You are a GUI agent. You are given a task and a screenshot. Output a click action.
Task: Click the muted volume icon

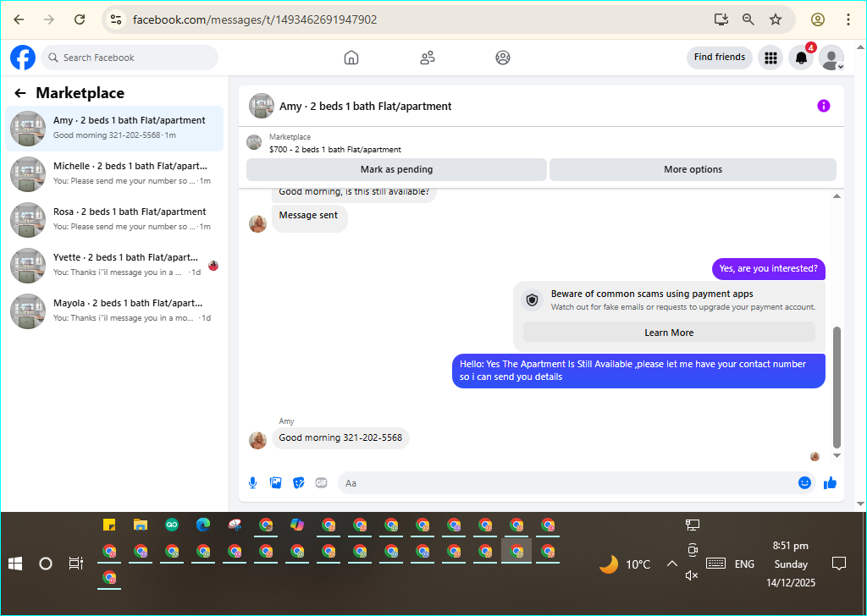pos(692,575)
